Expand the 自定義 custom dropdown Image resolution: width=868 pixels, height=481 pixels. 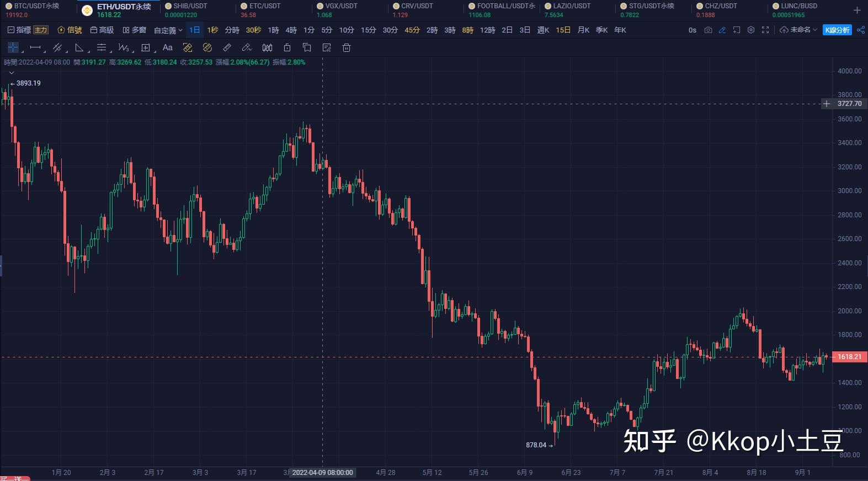point(168,30)
